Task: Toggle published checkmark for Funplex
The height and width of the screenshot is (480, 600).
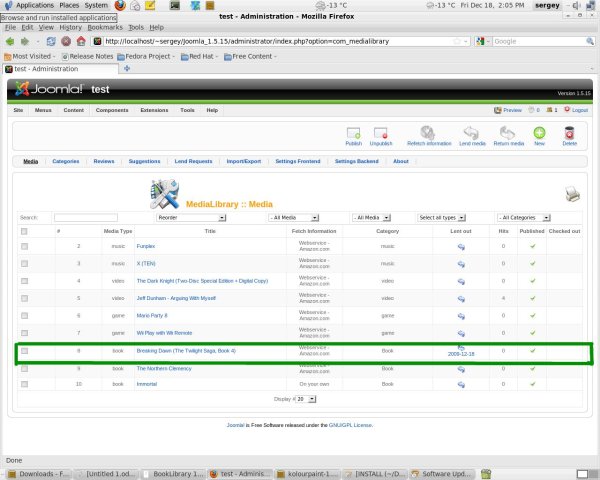Action: (532, 246)
